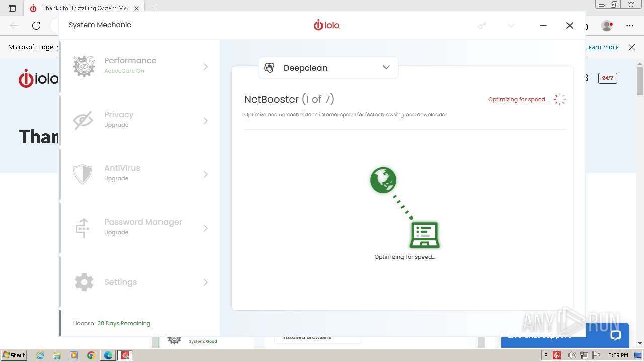644x362 pixels.
Task: Click the Action Center flag tray icon
Action: pyautogui.click(x=596, y=355)
